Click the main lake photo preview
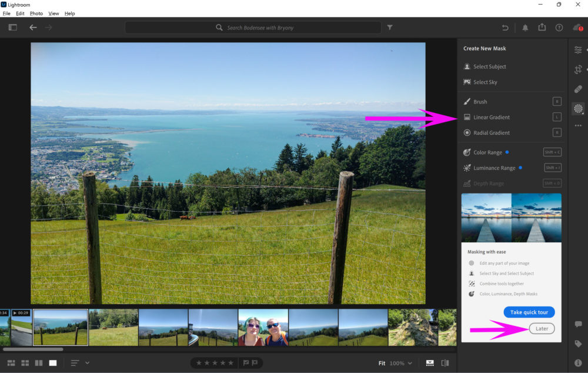 228,173
